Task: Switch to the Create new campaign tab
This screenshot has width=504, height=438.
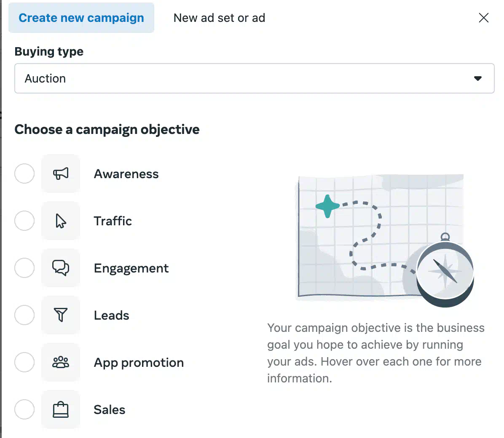Action: coord(81,18)
